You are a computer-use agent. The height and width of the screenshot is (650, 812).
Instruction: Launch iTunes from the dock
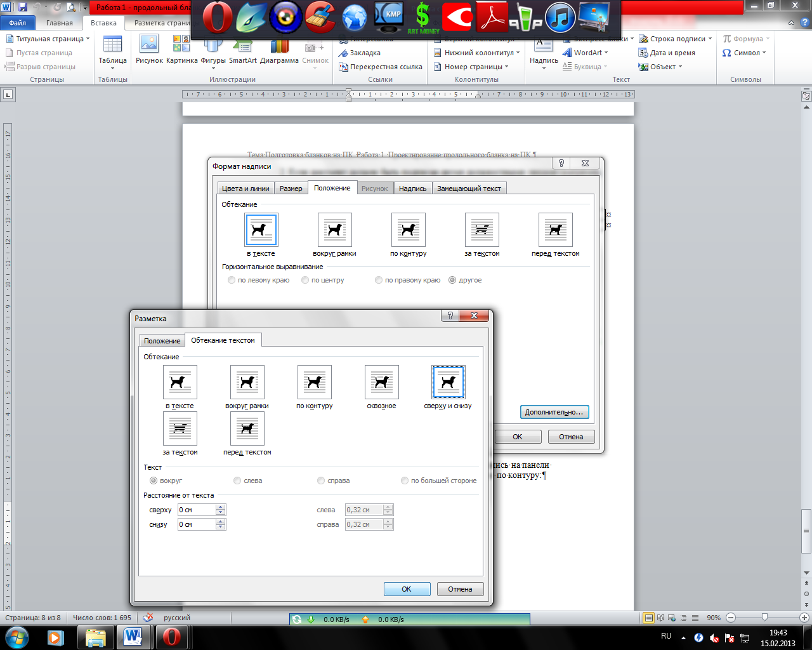point(560,18)
